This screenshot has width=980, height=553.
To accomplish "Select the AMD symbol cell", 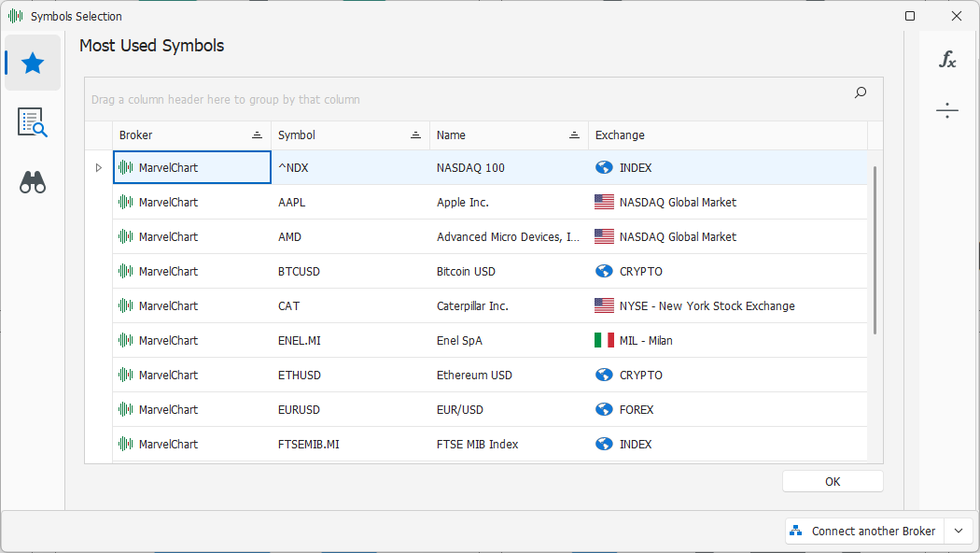I will [351, 236].
